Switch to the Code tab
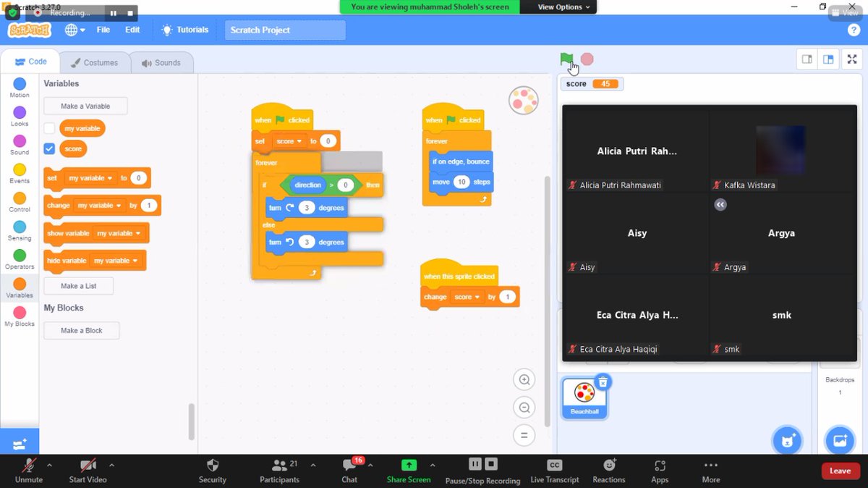Viewport: 868px width, 488px height. tap(30, 62)
